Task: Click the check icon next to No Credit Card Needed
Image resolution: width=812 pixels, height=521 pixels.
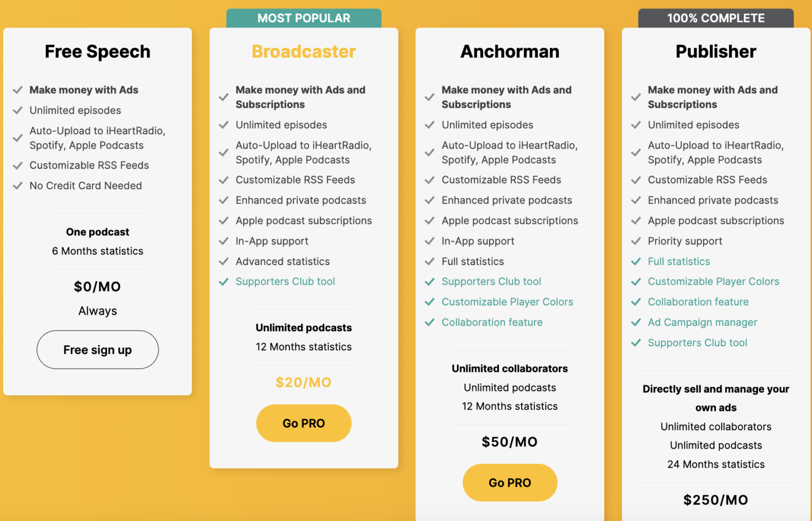Action: pos(17,185)
